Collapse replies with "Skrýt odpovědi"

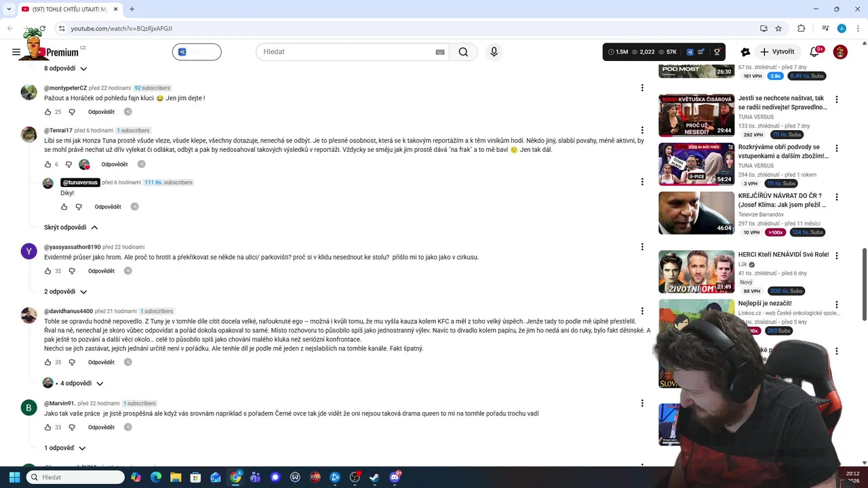(x=71, y=228)
